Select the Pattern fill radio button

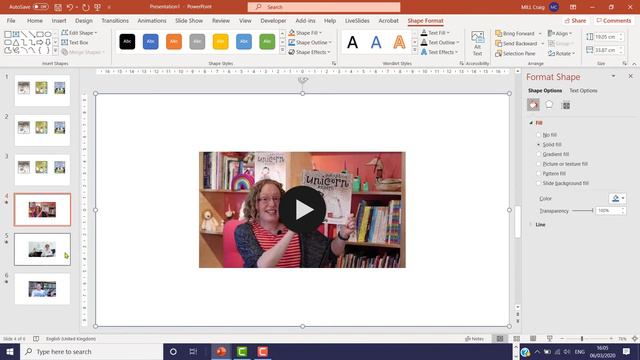[538, 173]
